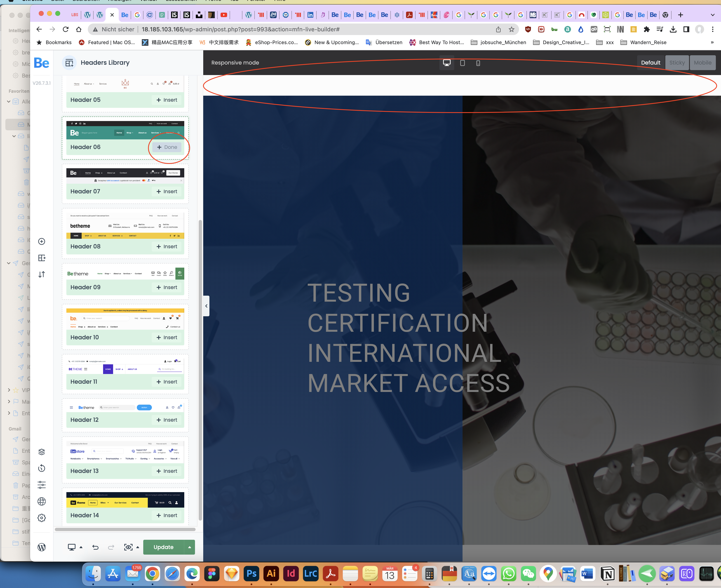Open Illustrator from the Dock
The height and width of the screenshot is (588, 721).
click(271, 573)
